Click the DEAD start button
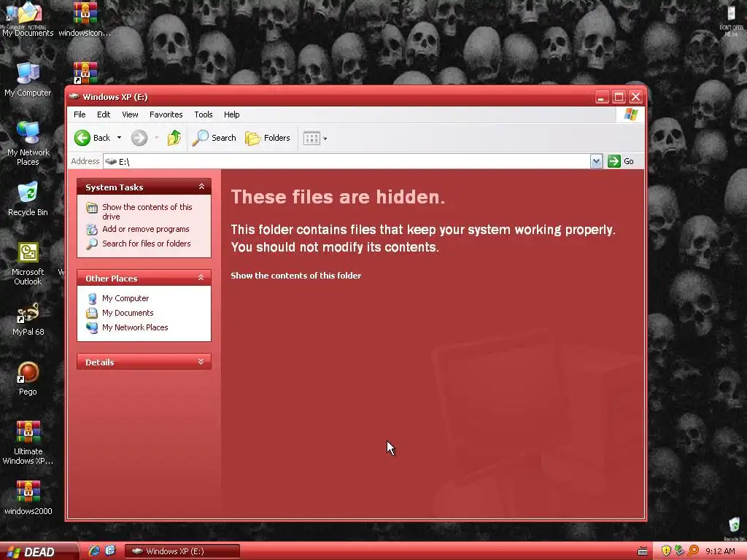Viewport: 747px width, 560px height. pos(39,551)
